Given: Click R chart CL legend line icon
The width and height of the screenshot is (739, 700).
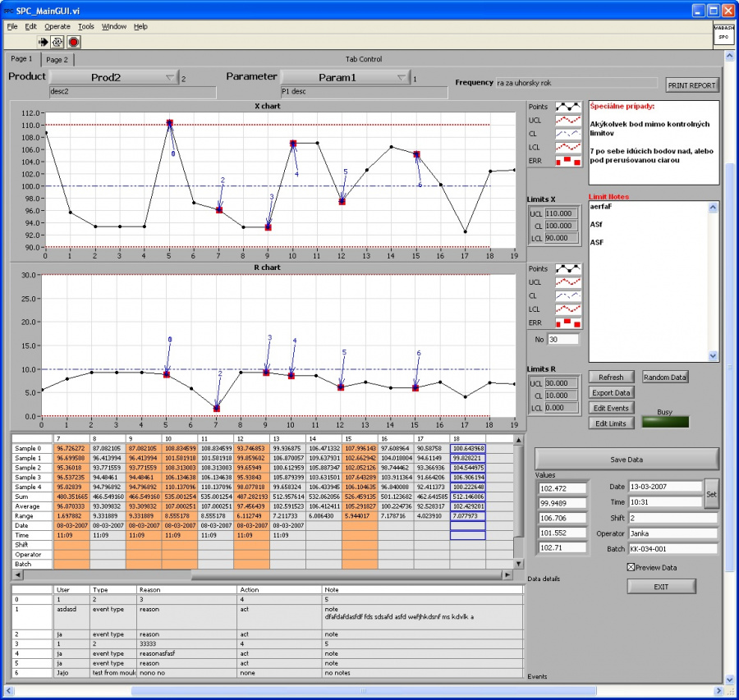Looking at the screenshot, I should tap(568, 295).
